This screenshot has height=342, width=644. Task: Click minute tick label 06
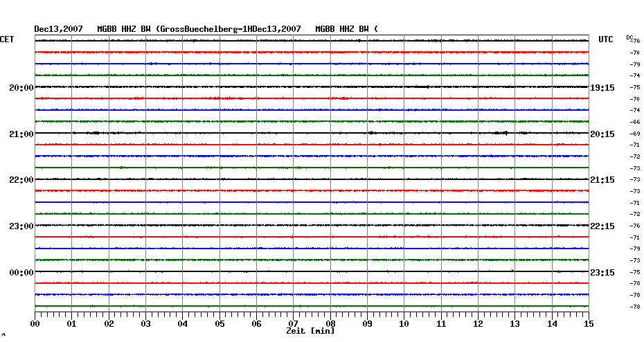(257, 324)
